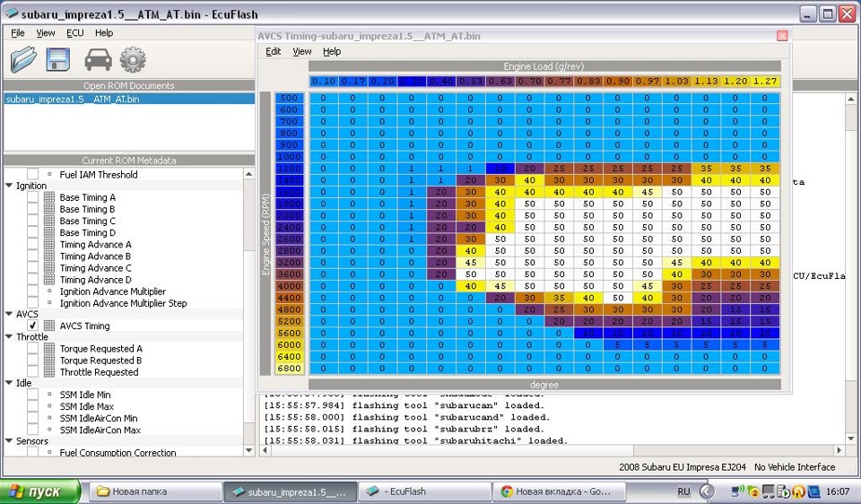Click the Open ROM folder icon
Viewport: 861px width, 504px height.
tap(24, 59)
